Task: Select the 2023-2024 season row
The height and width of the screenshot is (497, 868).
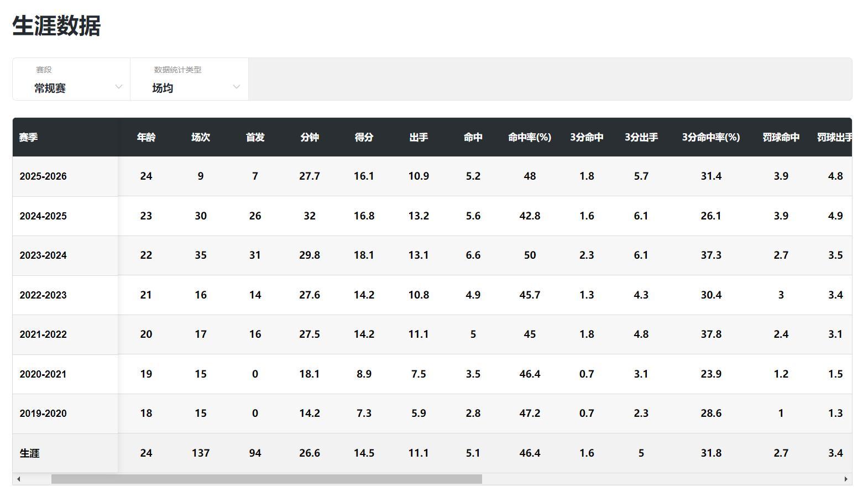Action: [x=43, y=255]
